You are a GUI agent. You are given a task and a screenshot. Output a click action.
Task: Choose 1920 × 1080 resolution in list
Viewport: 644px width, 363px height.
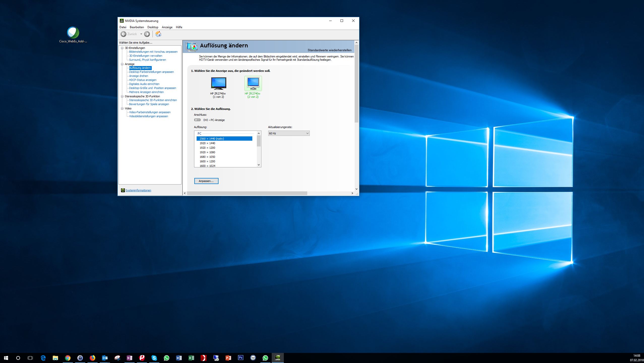pos(207,152)
